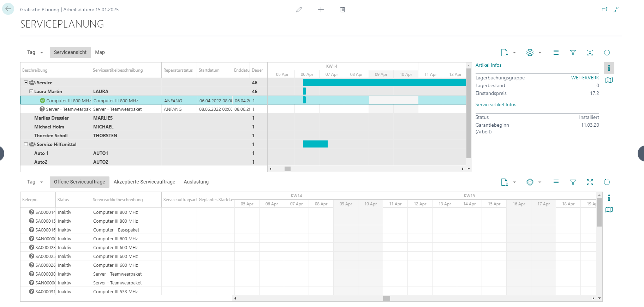Click the back arrow button
Viewport: 644px width, 307px height.
coord(8,9)
